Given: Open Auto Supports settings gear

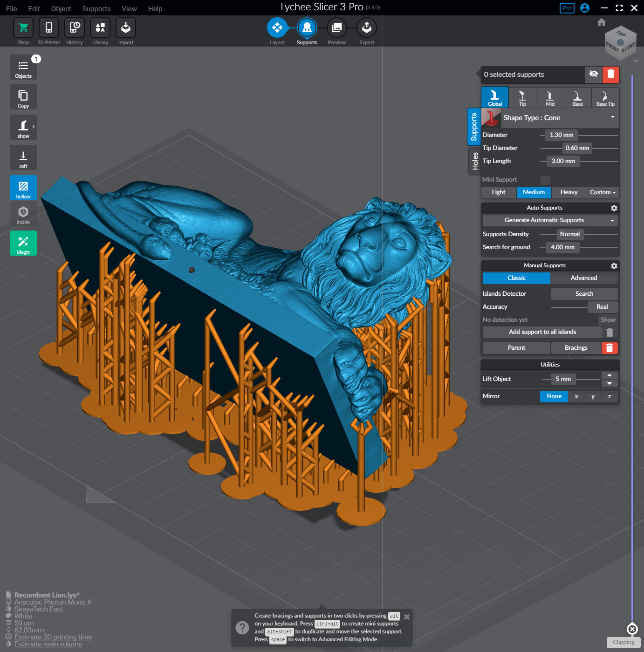Looking at the screenshot, I should point(614,208).
